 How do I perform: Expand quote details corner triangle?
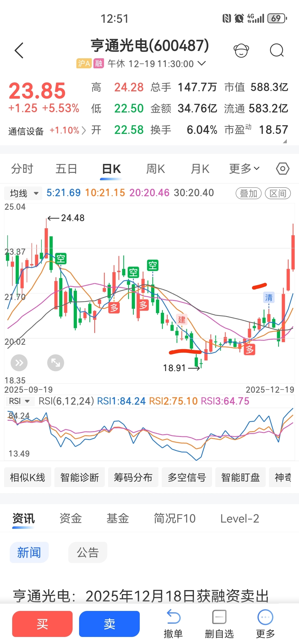[285, 141]
